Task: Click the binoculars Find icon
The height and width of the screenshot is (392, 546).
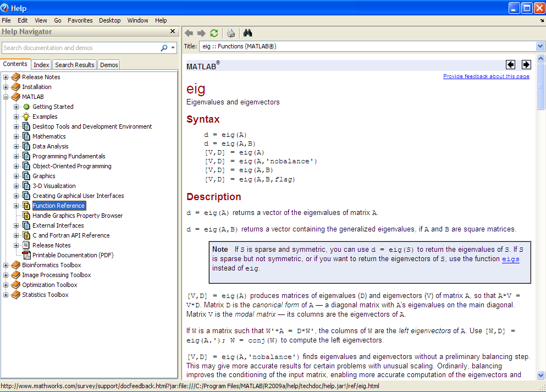Action: [247, 33]
